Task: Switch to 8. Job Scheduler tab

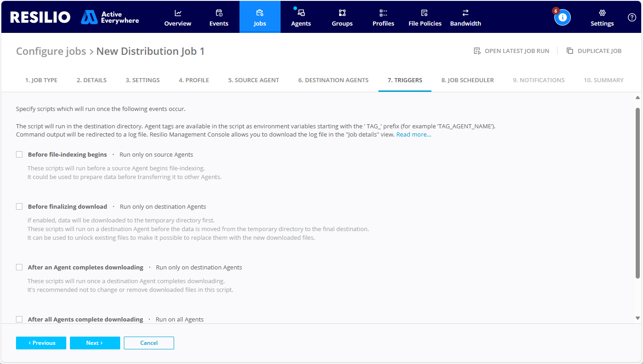Action: (x=467, y=80)
